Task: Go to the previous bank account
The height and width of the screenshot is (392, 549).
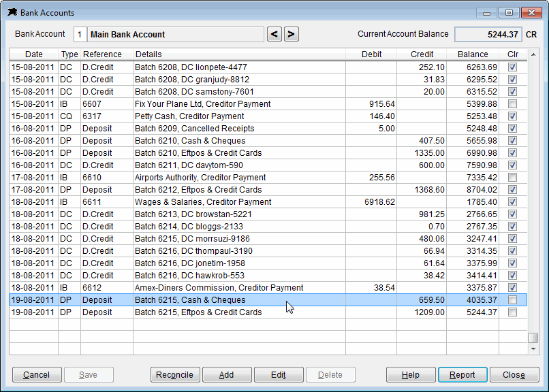Action: [274, 34]
